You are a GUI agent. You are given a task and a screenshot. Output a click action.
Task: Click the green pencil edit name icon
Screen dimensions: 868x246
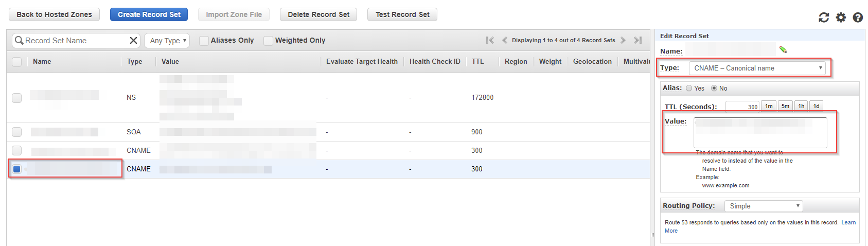click(783, 49)
